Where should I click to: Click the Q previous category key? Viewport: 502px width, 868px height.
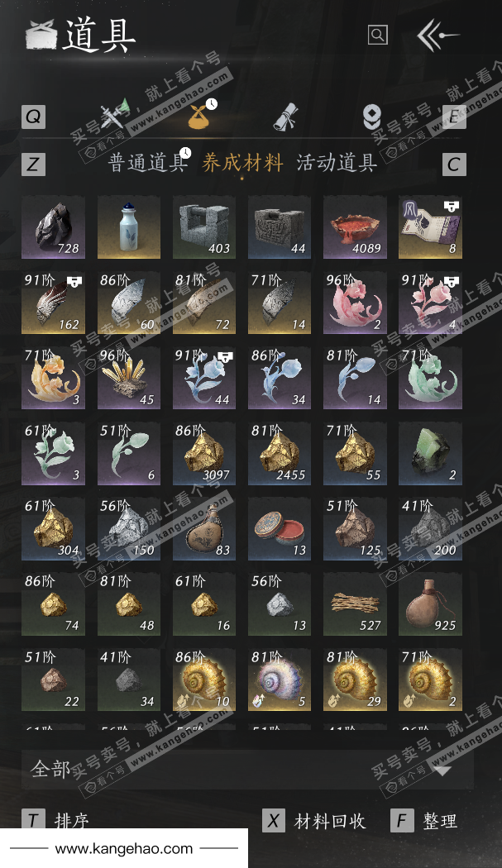tap(33, 117)
